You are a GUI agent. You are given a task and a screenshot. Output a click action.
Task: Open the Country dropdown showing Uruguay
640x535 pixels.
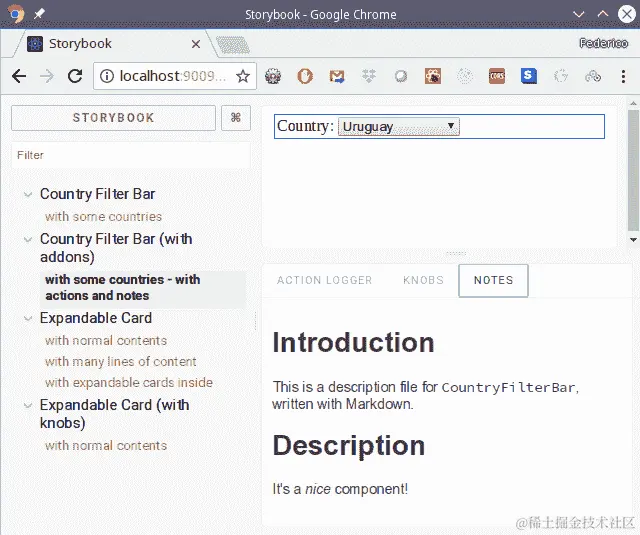(x=399, y=127)
